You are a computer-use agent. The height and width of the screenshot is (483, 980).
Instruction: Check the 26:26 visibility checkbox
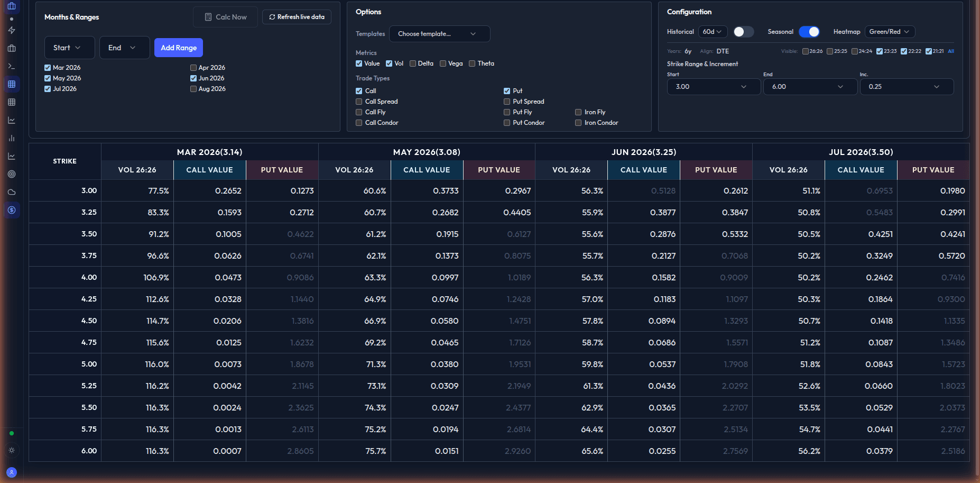click(805, 51)
